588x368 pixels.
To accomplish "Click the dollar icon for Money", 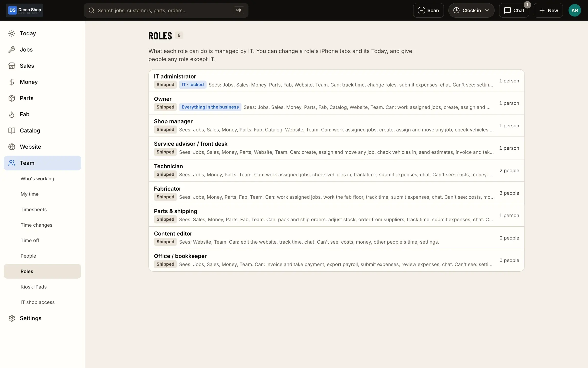I will 12,82.
